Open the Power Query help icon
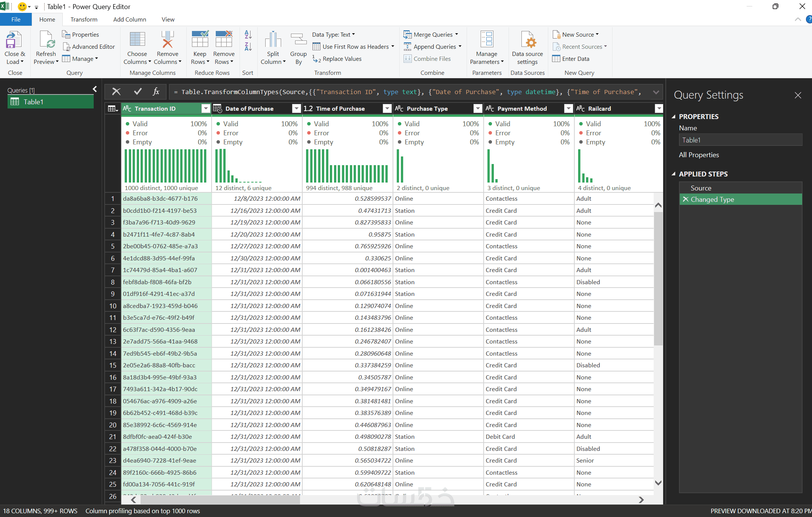This screenshot has height=517, width=812. click(809, 19)
